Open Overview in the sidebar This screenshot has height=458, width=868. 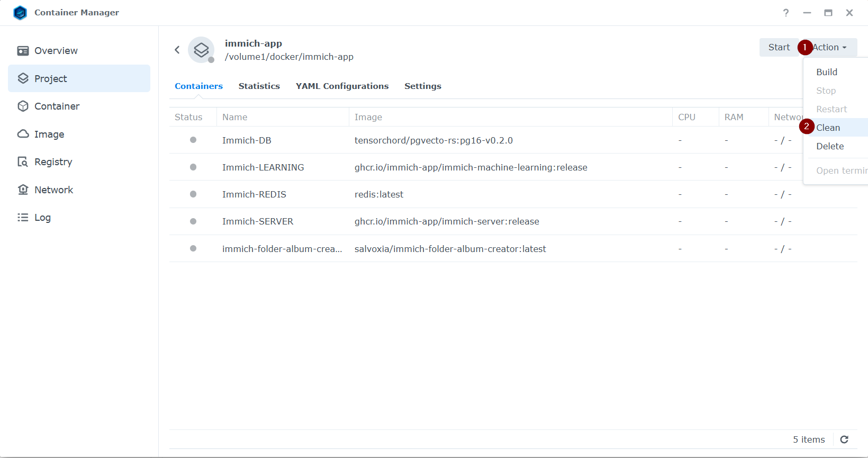click(79, 51)
